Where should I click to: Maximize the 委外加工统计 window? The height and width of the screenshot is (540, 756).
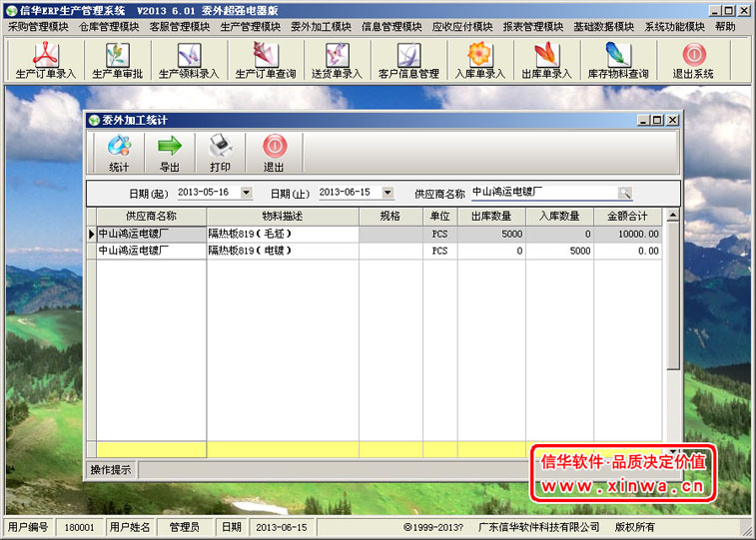(x=658, y=120)
